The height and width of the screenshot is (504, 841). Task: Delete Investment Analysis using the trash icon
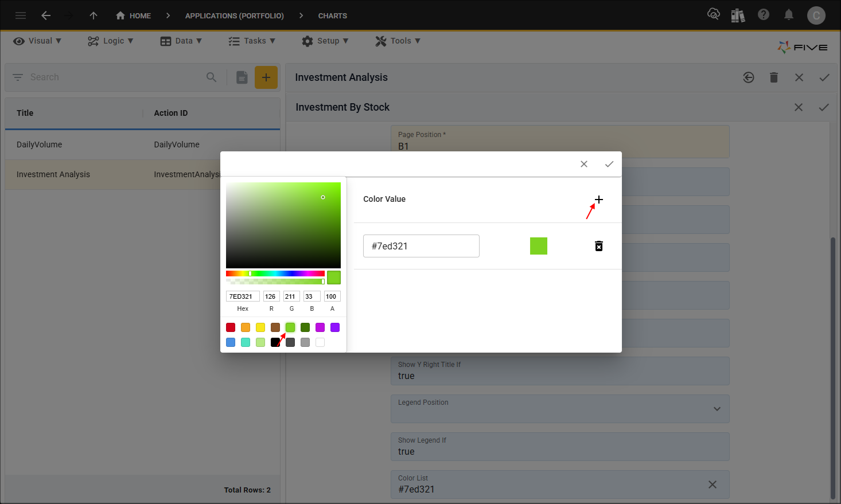point(773,77)
